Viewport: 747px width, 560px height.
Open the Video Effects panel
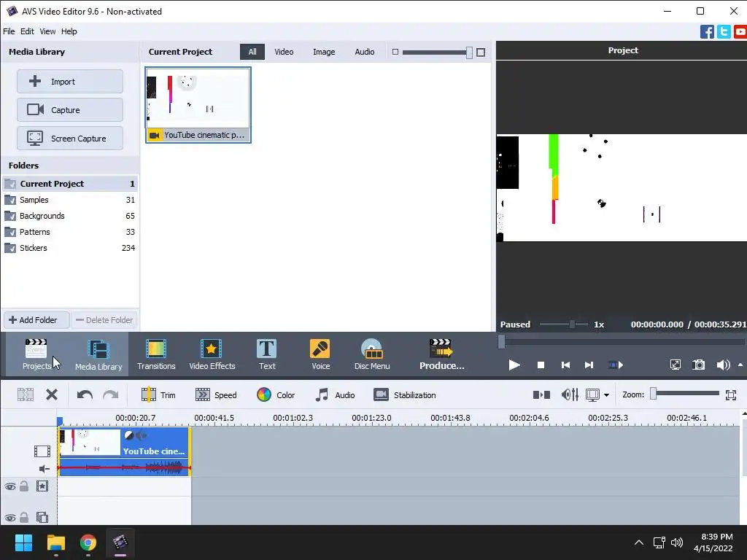212,354
